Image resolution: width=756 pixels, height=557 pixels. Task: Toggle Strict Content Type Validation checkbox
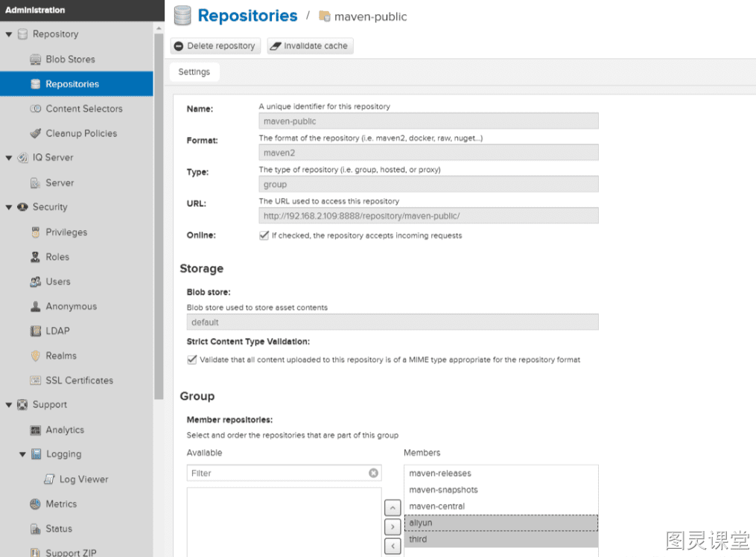[192, 360]
